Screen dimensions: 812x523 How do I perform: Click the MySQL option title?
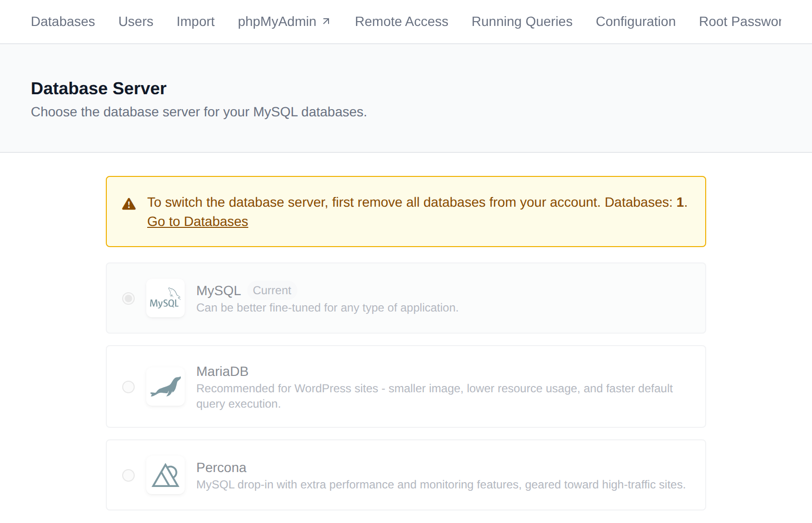(218, 291)
